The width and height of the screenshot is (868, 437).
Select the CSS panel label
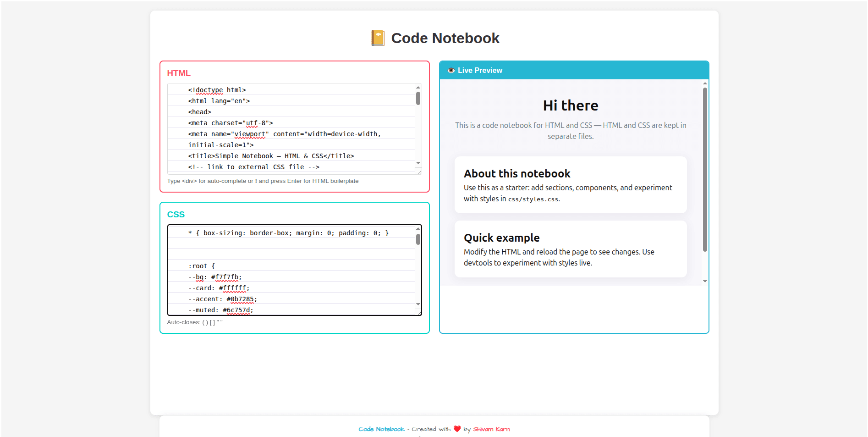point(176,214)
